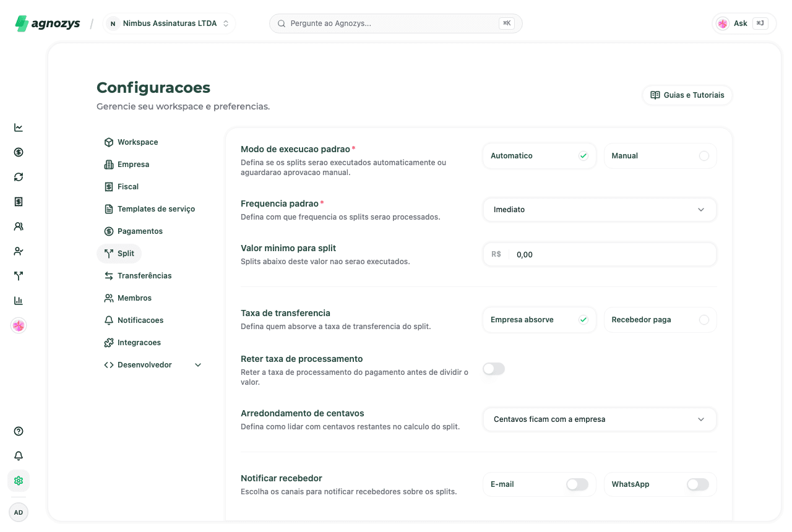Toggle Reter taxa de processamento switch
The image size is (792, 532).
point(494,369)
